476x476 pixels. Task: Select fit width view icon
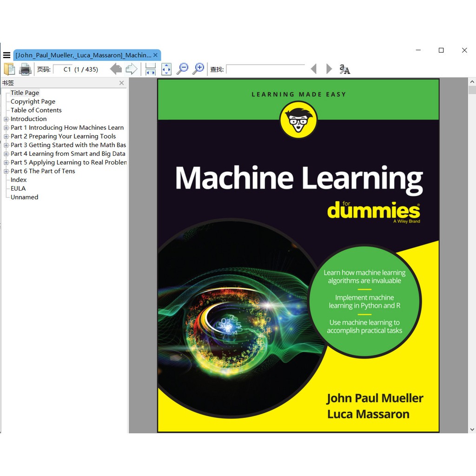[x=150, y=69]
